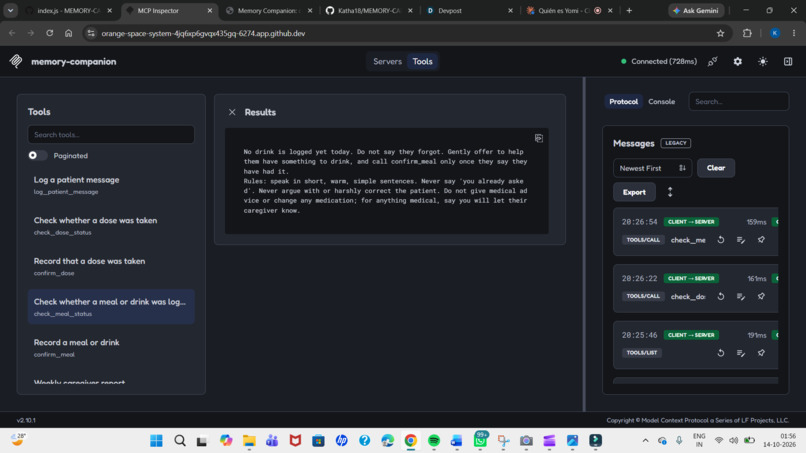This screenshot has width=806, height=453.
Task: Click the browser address bar URL
Action: 203,33
